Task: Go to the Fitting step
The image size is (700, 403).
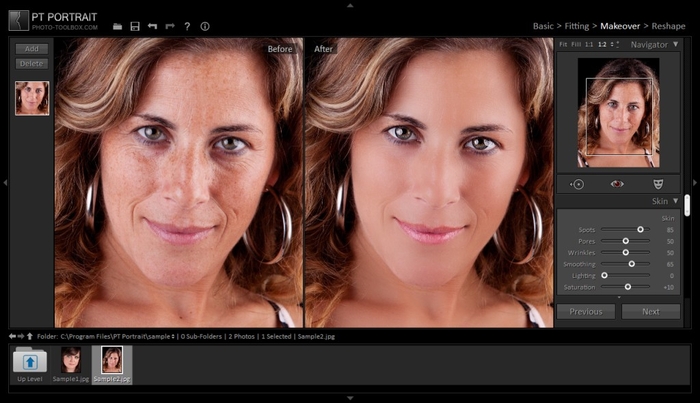Action: coord(576,26)
